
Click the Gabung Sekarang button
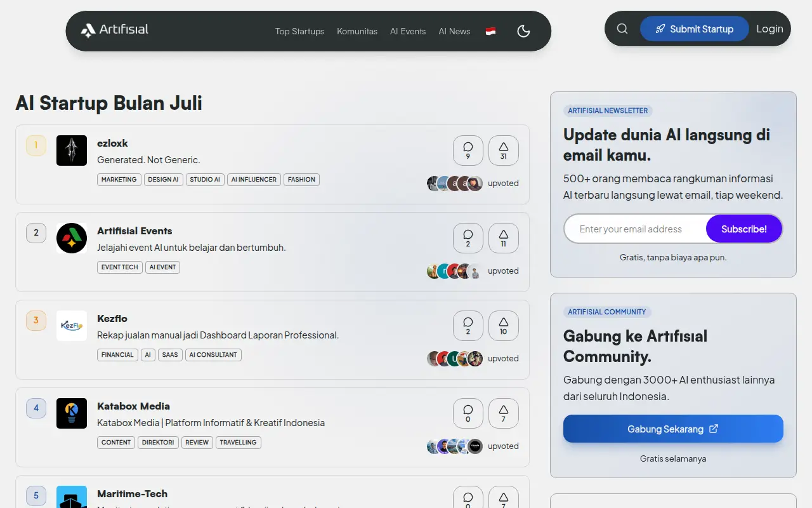pos(673,429)
